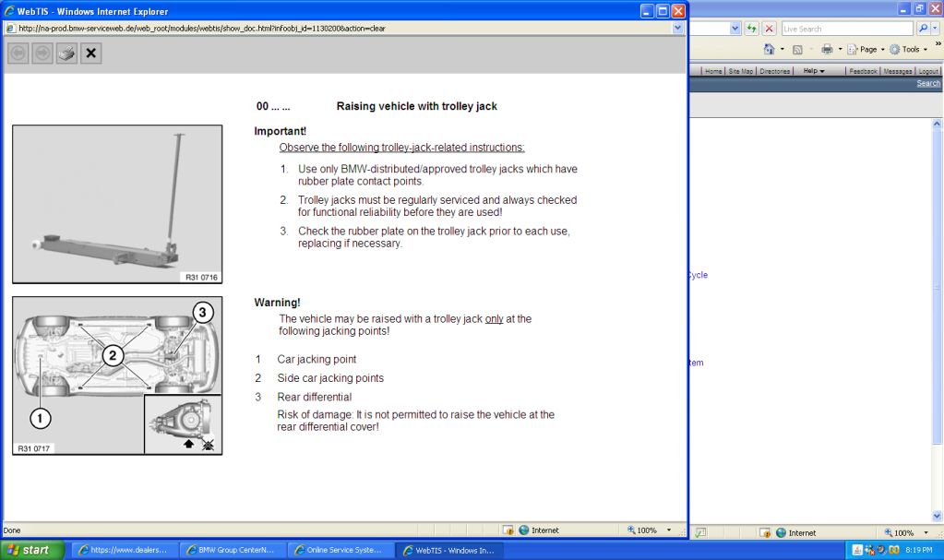Click the Search link below navigation bar
944x560 pixels.
(927, 83)
